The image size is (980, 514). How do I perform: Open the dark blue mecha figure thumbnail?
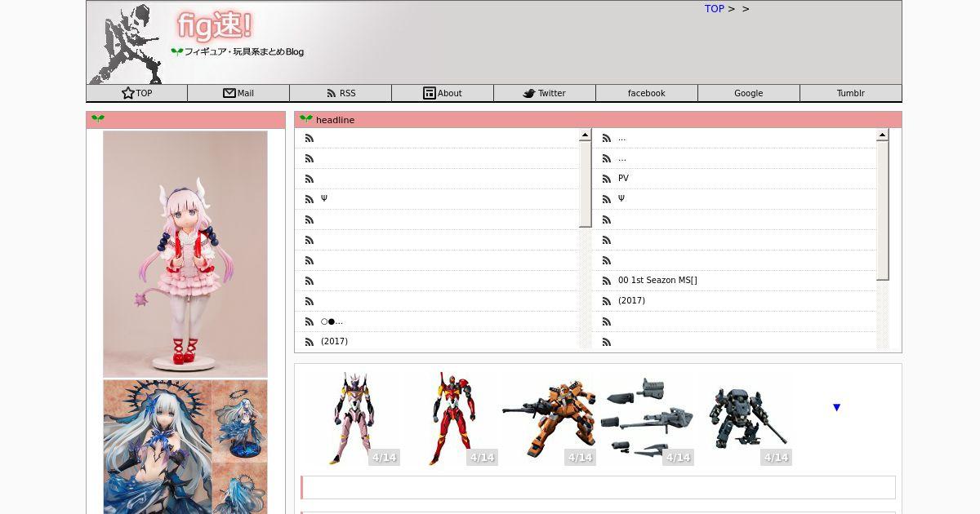(x=744, y=419)
